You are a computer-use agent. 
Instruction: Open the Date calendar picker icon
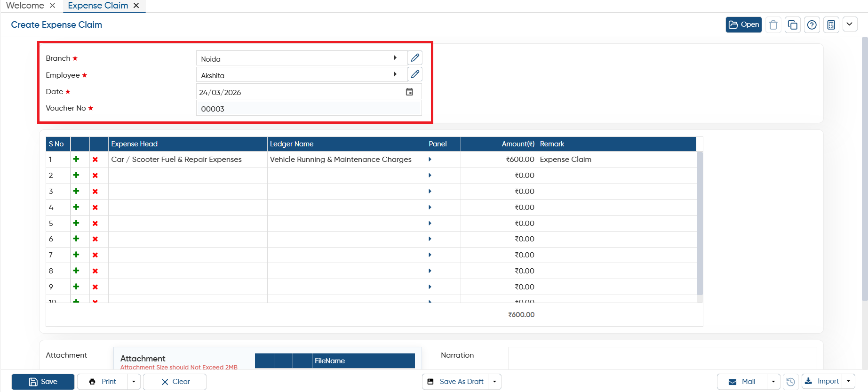click(x=409, y=92)
